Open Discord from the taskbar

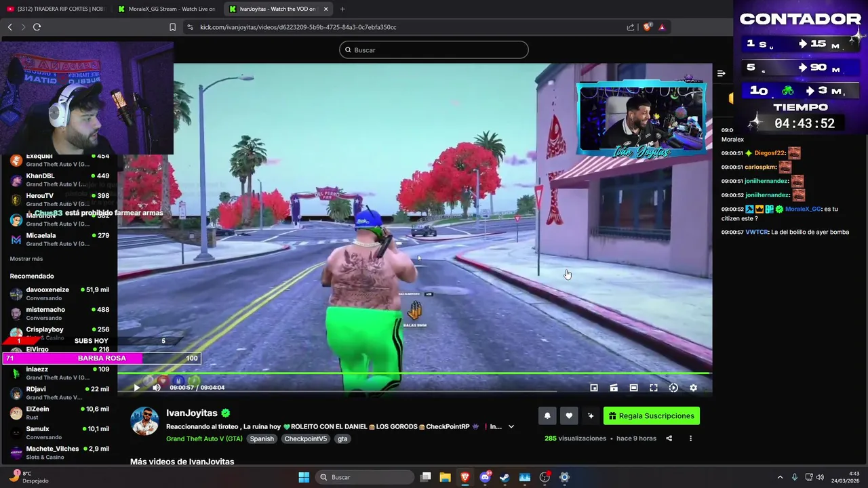(x=485, y=477)
